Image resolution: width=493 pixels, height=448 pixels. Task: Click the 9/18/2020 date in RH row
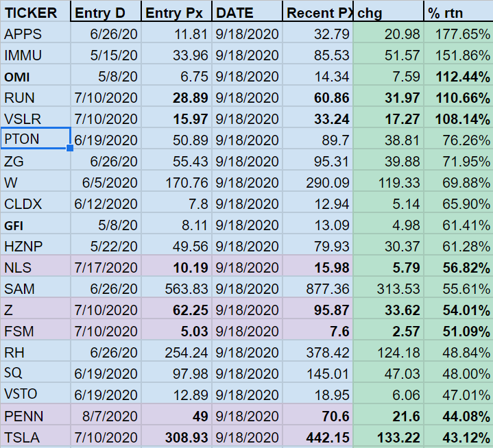click(x=247, y=351)
